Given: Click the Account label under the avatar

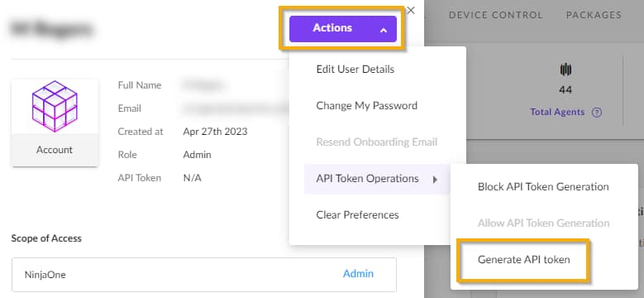Looking at the screenshot, I should point(55,150).
